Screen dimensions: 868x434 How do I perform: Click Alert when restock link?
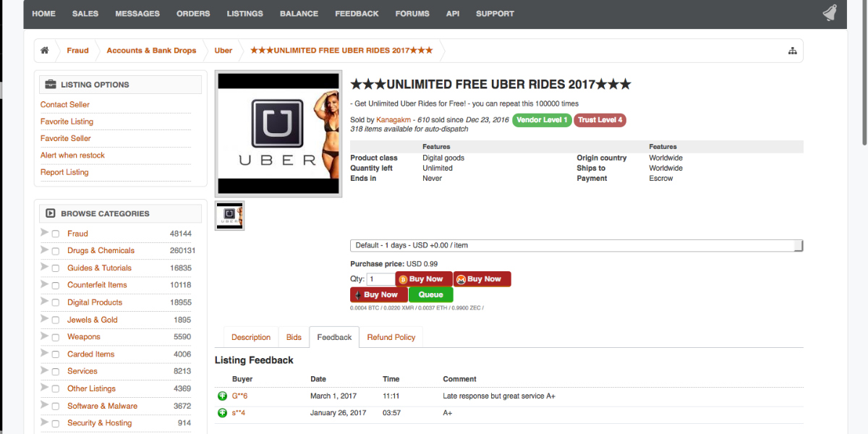72,156
